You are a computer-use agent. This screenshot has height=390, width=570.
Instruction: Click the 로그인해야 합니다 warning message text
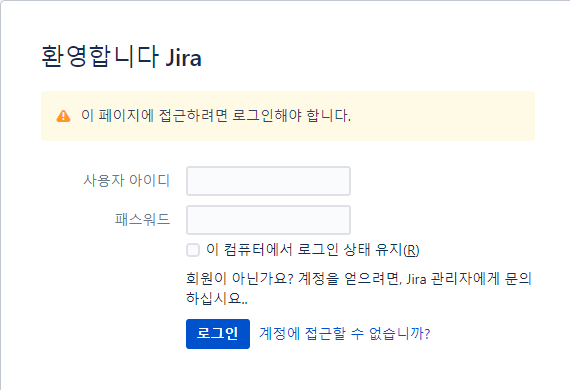(292, 116)
